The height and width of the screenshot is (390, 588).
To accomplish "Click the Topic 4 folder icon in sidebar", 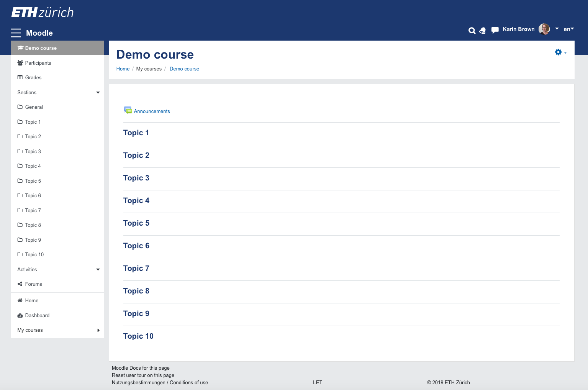I will (20, 166).
